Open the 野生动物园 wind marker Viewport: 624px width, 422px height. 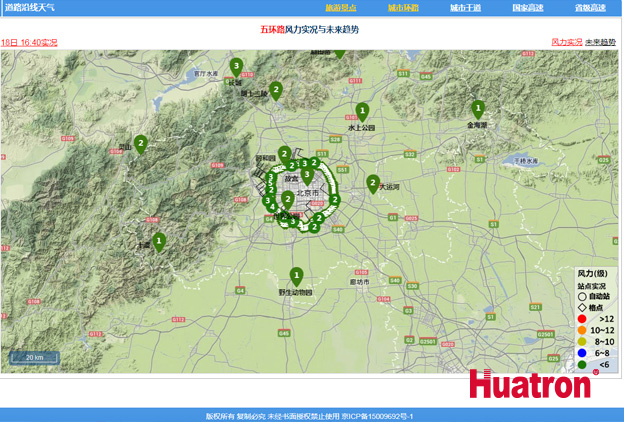pyautogui.click(x=296, y=275)
